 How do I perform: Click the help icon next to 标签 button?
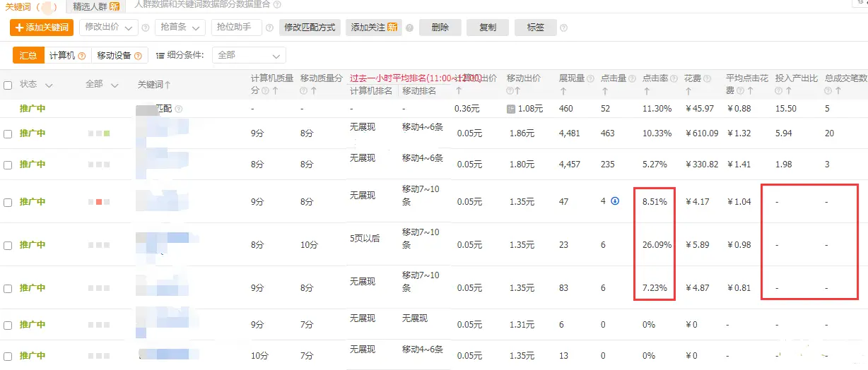coord(563,28)
